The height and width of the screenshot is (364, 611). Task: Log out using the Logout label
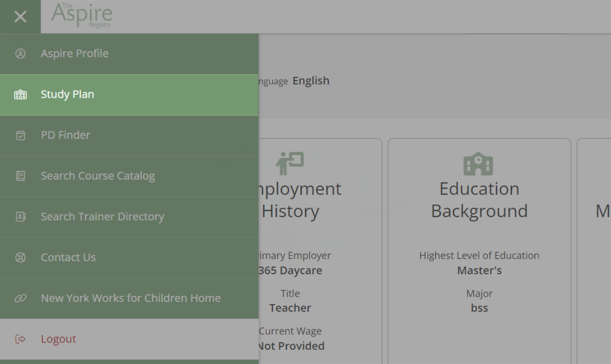click(59, 339)
